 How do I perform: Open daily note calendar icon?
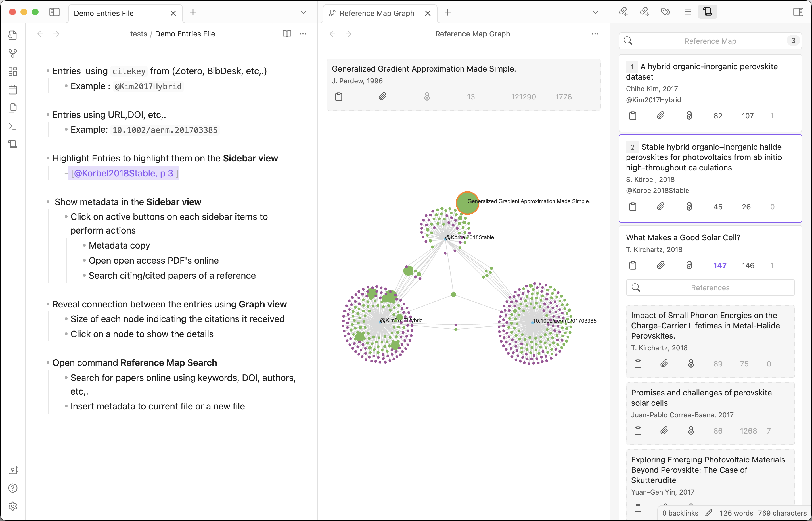[x=13, y=90]
